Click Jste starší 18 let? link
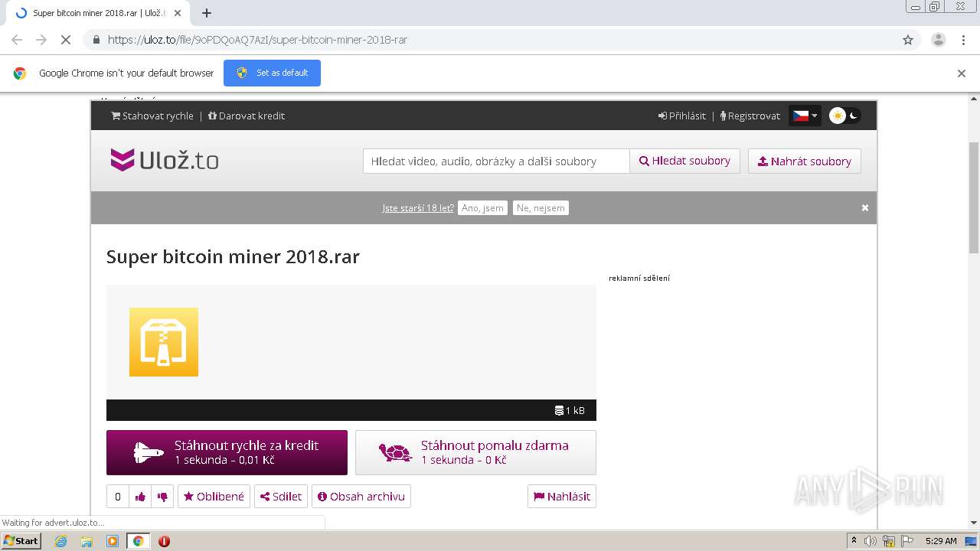Screen dimensions: 980x551 (418, 207)
